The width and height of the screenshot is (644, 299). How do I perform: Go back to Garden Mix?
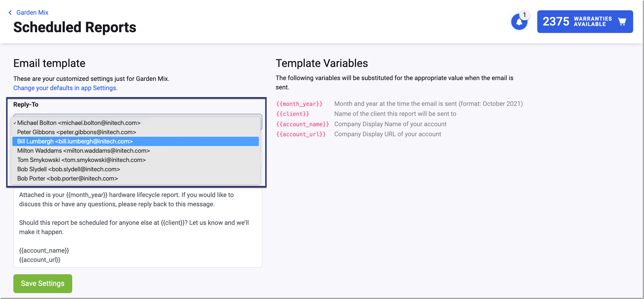pos(32,13)
